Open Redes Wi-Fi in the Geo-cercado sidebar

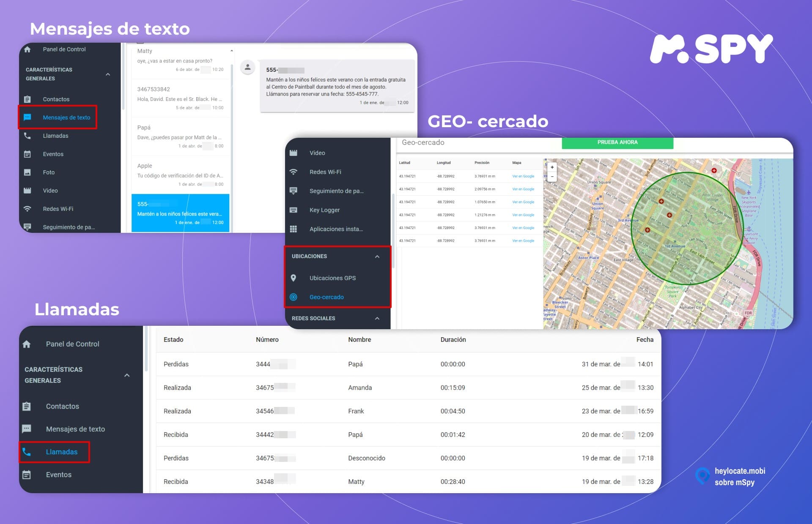tap(325, 172)
